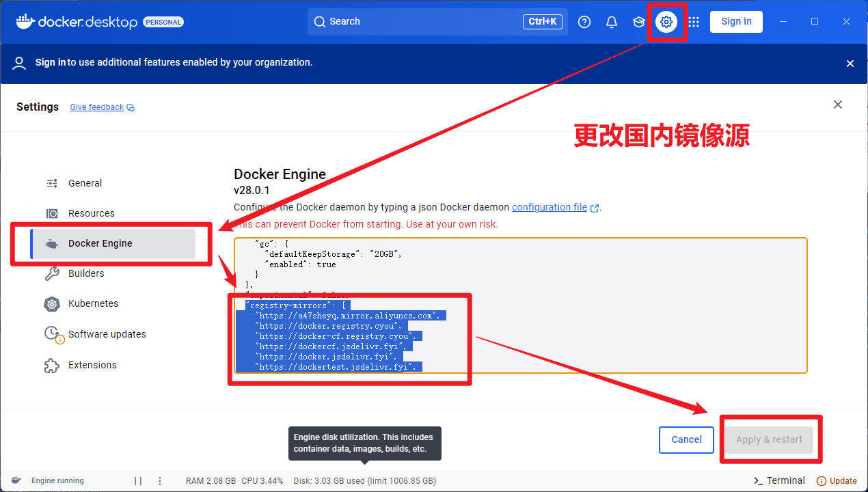Open the apps grid icon

(694, 22)
